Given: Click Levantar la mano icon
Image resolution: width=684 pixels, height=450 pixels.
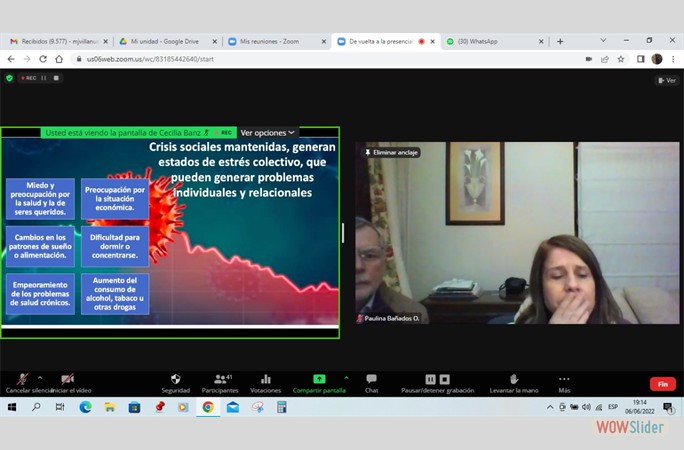Looking at the screenshot, I should [x=514, y=380].
